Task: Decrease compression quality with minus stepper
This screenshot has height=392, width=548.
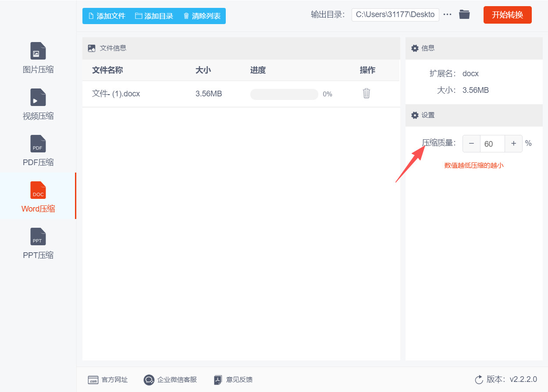Action: [x=471, y=143]
